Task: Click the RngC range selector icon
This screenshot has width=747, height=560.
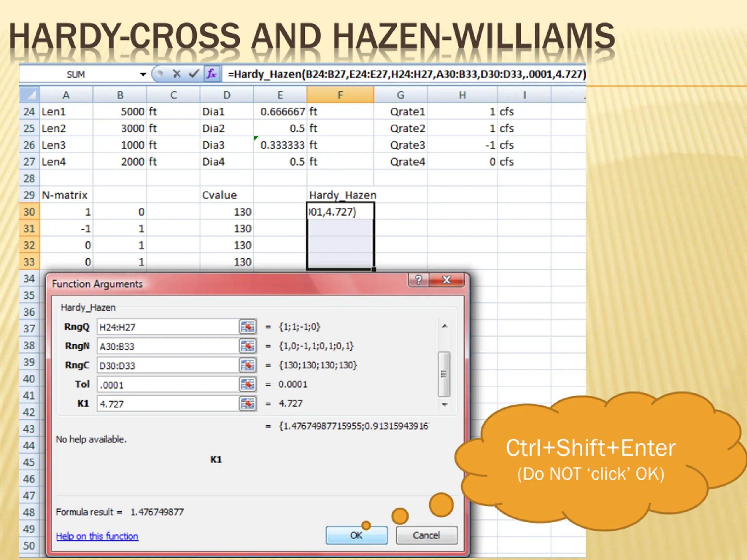Action: pos(247,365)
